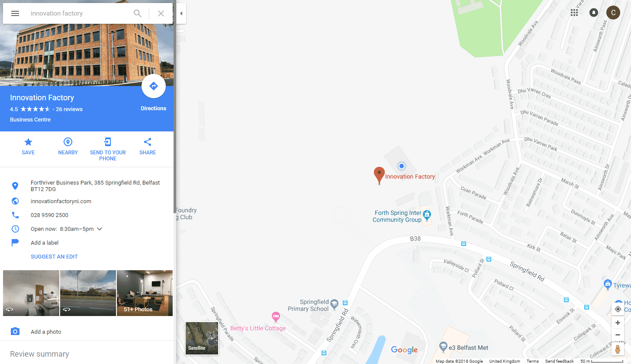
Task: Switch to Satellite view
Action: coord(202,338)
